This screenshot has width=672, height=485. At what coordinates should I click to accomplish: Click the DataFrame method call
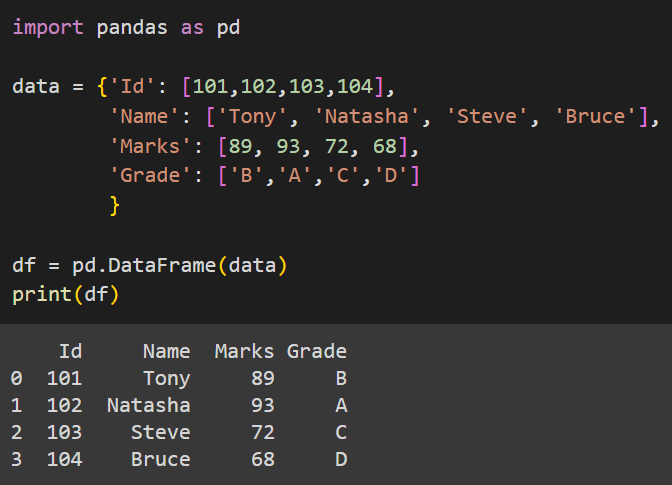pos(162,266)
